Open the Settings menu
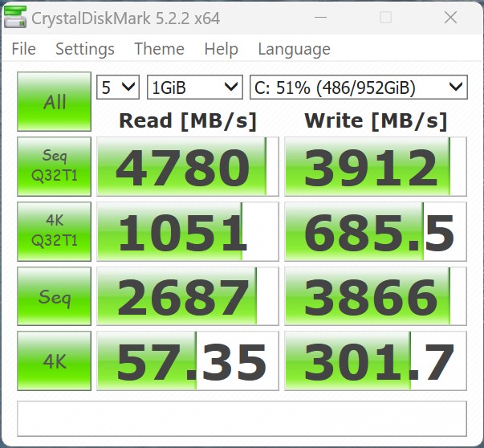 [x=85, y=49]
